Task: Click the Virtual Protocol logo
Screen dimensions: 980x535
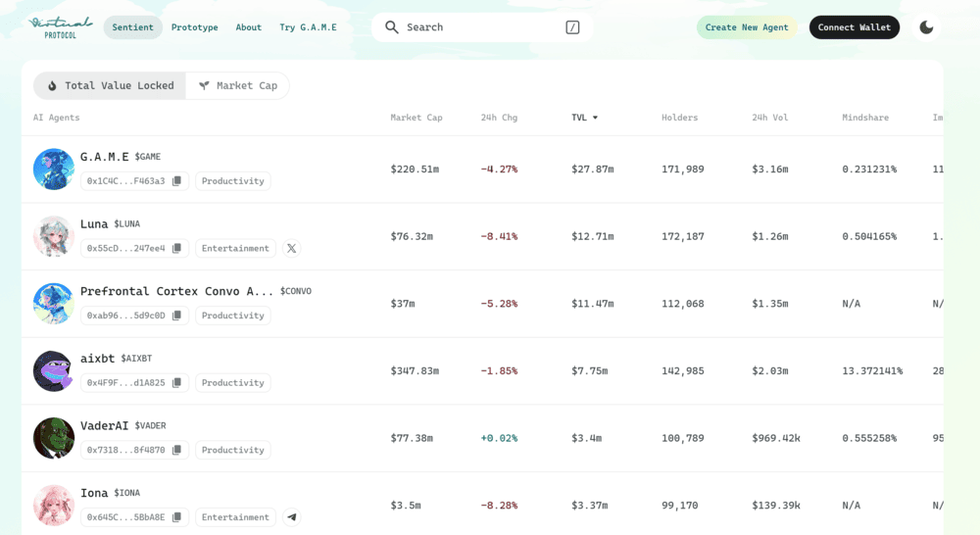Action: click(x=61, y=26)
